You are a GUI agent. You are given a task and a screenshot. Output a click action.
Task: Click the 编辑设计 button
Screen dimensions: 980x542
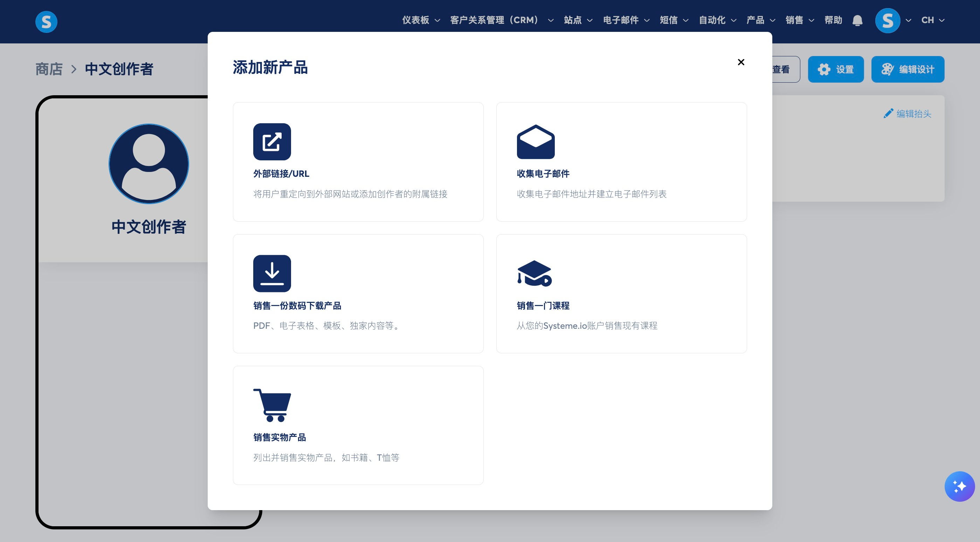pos(907,69)
